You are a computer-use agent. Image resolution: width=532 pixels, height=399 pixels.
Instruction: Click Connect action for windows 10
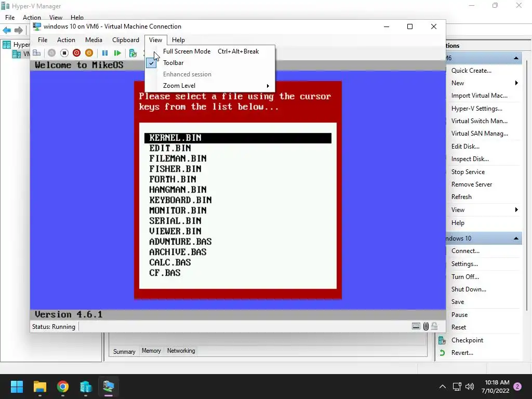pyautogui.click(x=465, y=251)
